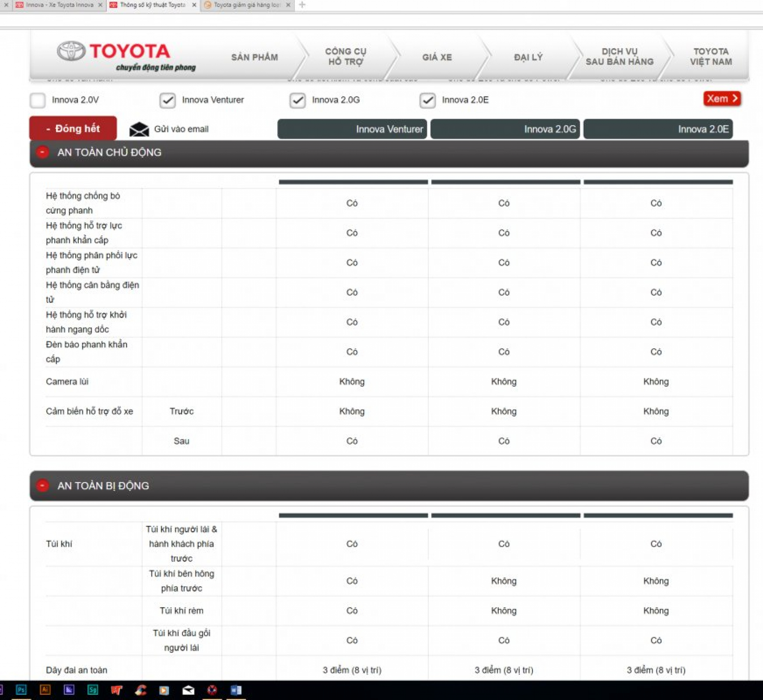Collapse the AN TOÀN CHỦ ĐỘNG section
This screenshot has width=763, height=700.
coord(43,152)
